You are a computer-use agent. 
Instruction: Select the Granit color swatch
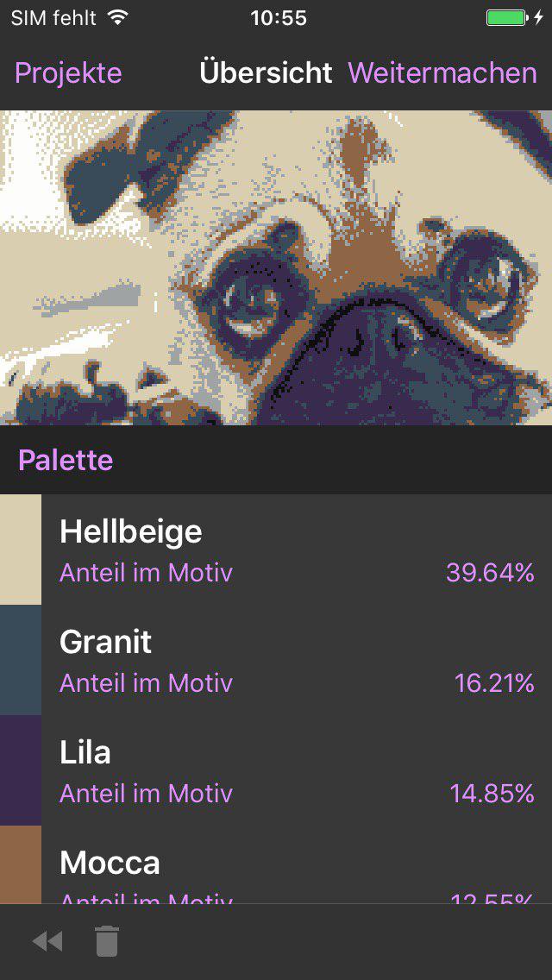21,660
